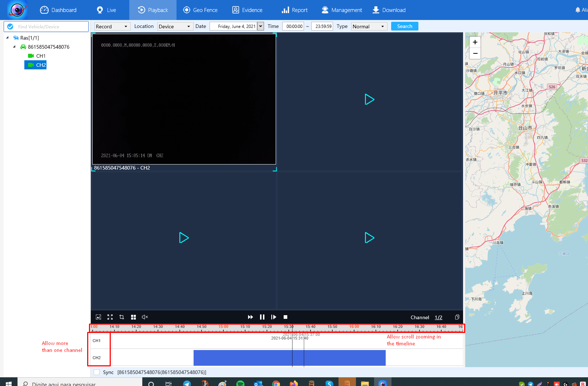This screenshot has height=386, width=588.
Task: Enable the Sync checkbox
Action: (x=97, y=372)
